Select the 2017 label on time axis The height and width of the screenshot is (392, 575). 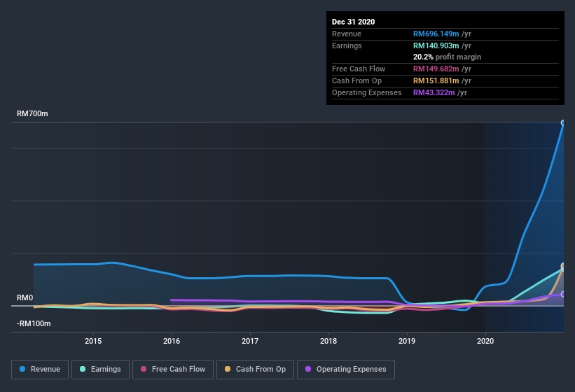(250, 341)
